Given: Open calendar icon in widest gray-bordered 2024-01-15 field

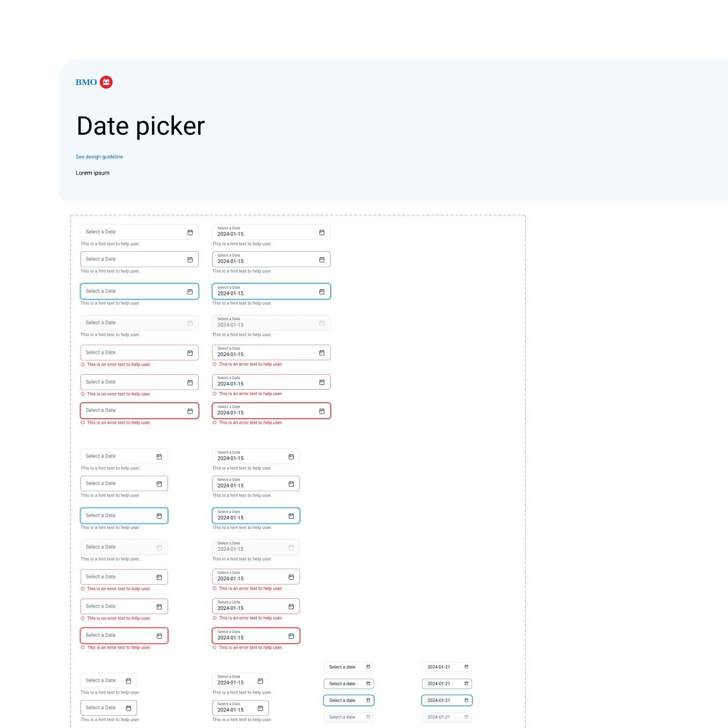Looking at the screenshot, I should pyautogui.click(x=322, y=232).
